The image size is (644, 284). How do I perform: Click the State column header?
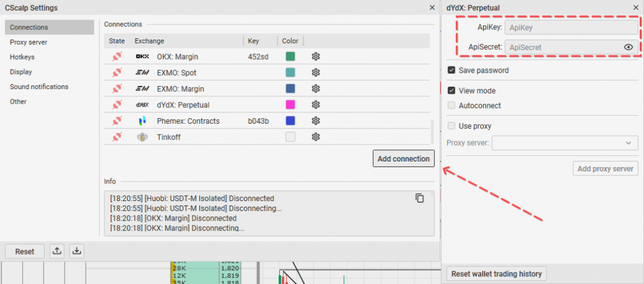(x=116, y=41)
